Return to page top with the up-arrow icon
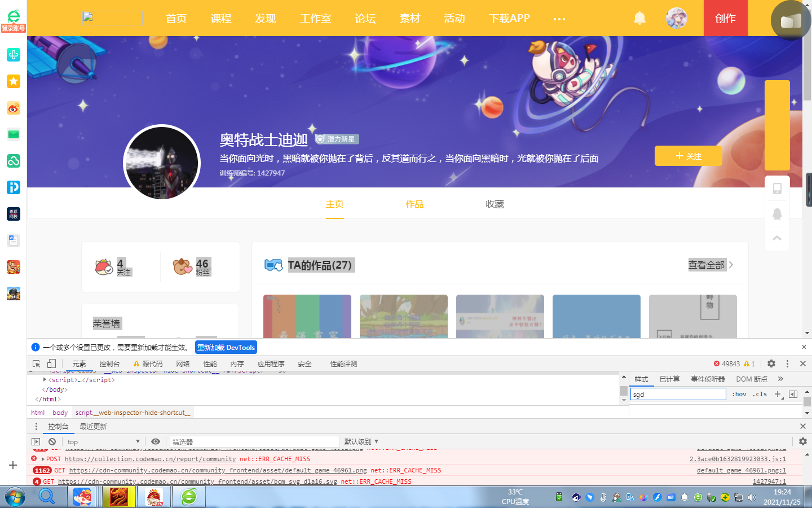This screenshot has height=508, width=812. click(777, 238)
